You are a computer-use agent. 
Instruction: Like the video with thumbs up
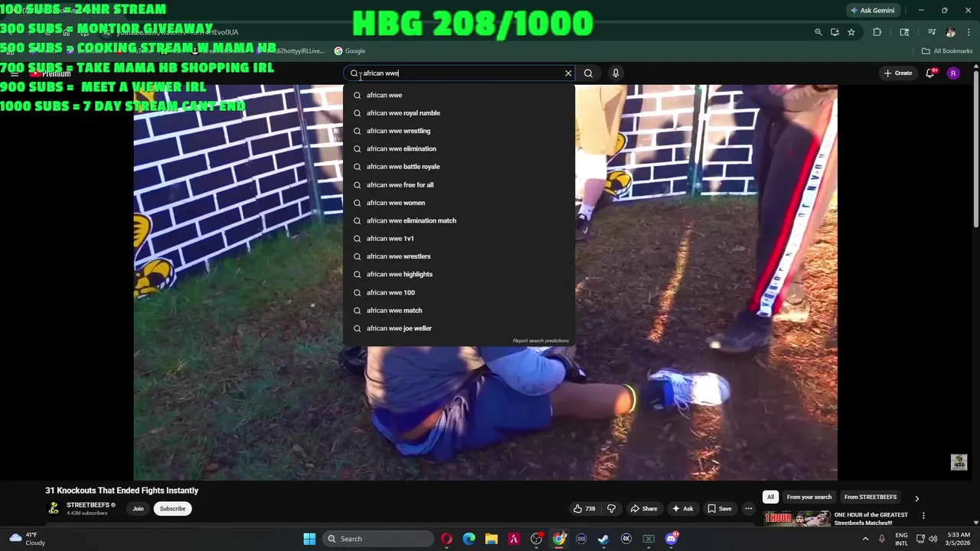[583, 509]
